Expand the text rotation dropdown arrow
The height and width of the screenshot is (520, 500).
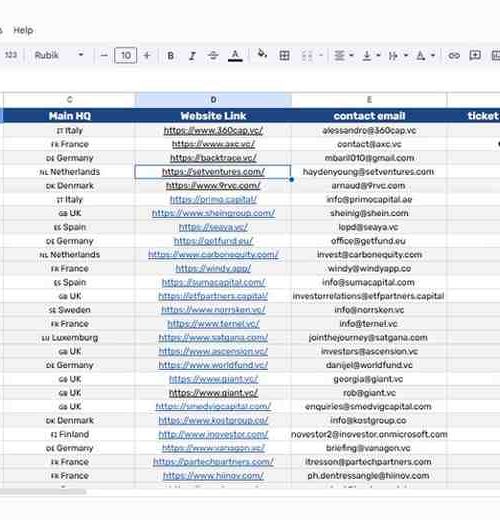433,55
